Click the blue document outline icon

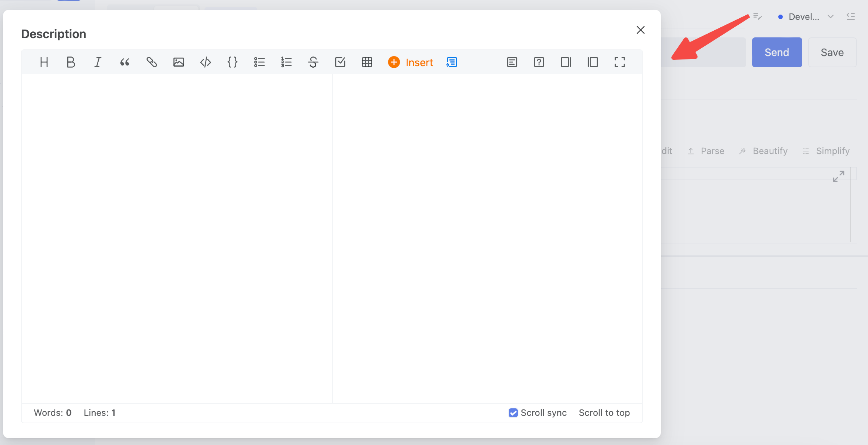pyautogui.click(x=452, y=62)
